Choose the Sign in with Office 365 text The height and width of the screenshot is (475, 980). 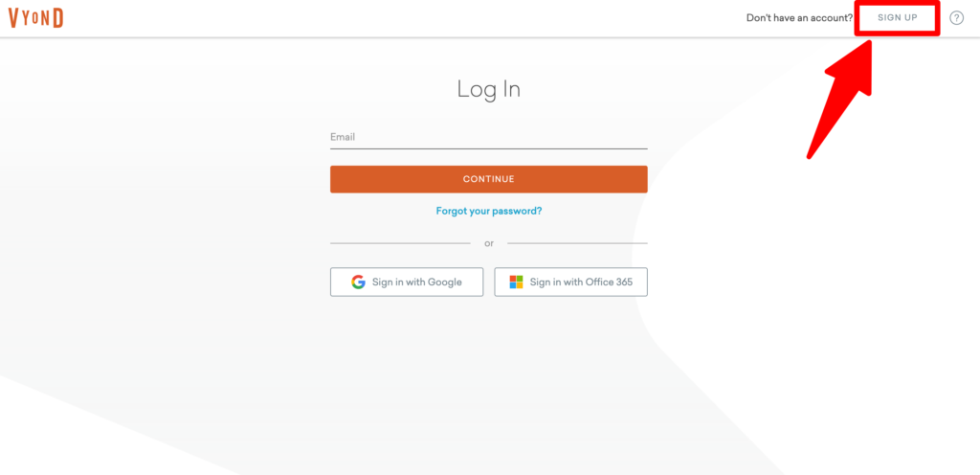(x=581, y=282)
